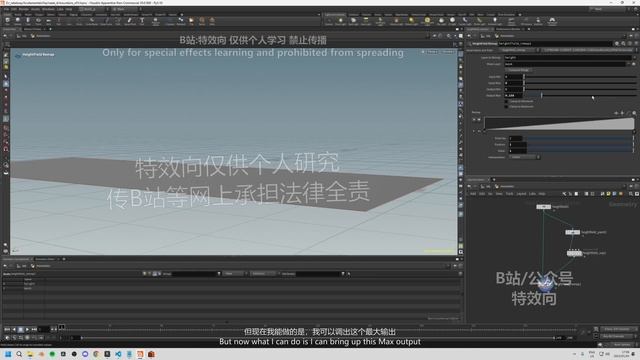Screen dimensions: 640x360
Task: Select the Curve Bezier shelf tool
Action: click(x=91, y=21)
